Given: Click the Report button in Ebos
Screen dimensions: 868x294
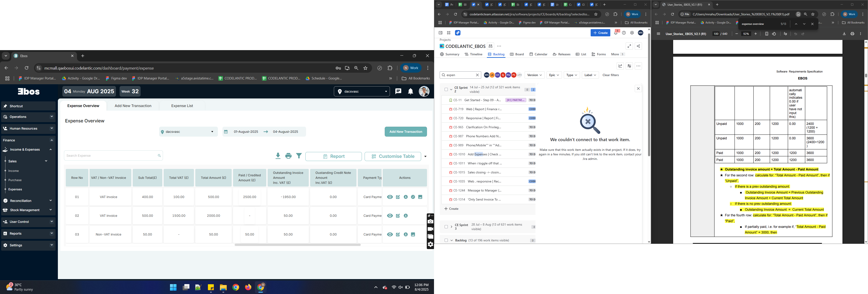Looking at the screenshot, I should (333, 156).
